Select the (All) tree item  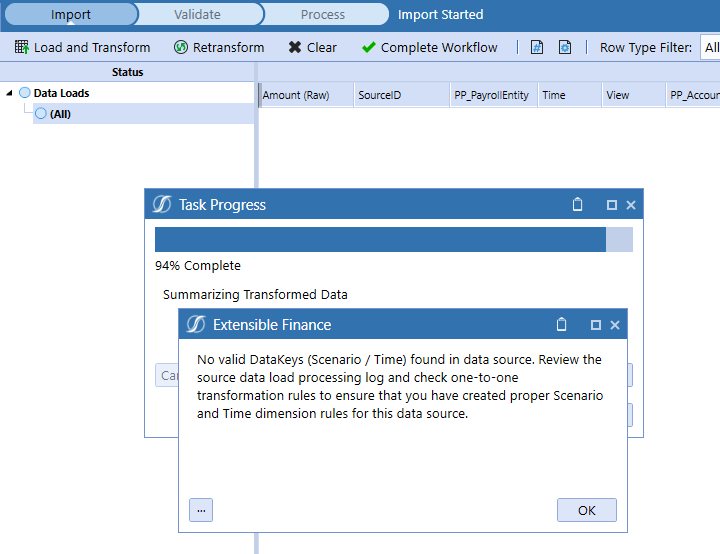60,114
